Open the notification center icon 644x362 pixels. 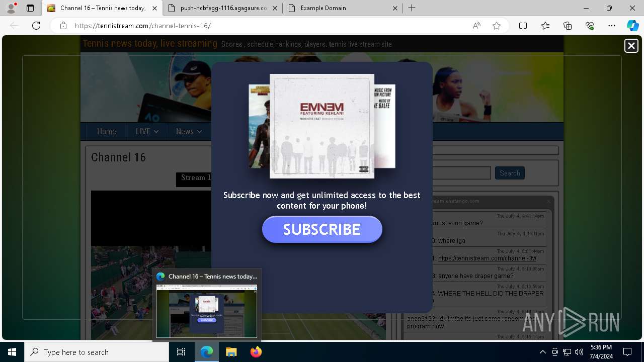627,352
